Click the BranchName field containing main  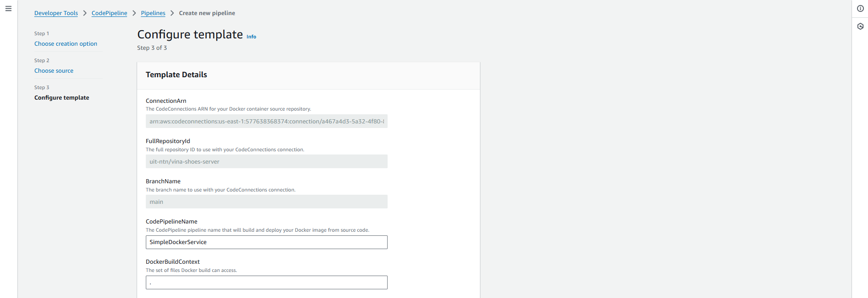click(x=266, y=202)
